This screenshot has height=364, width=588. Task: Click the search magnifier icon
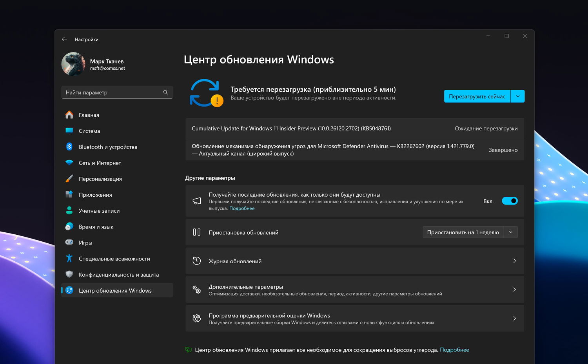pyautogui.click(x=165, y=92)
